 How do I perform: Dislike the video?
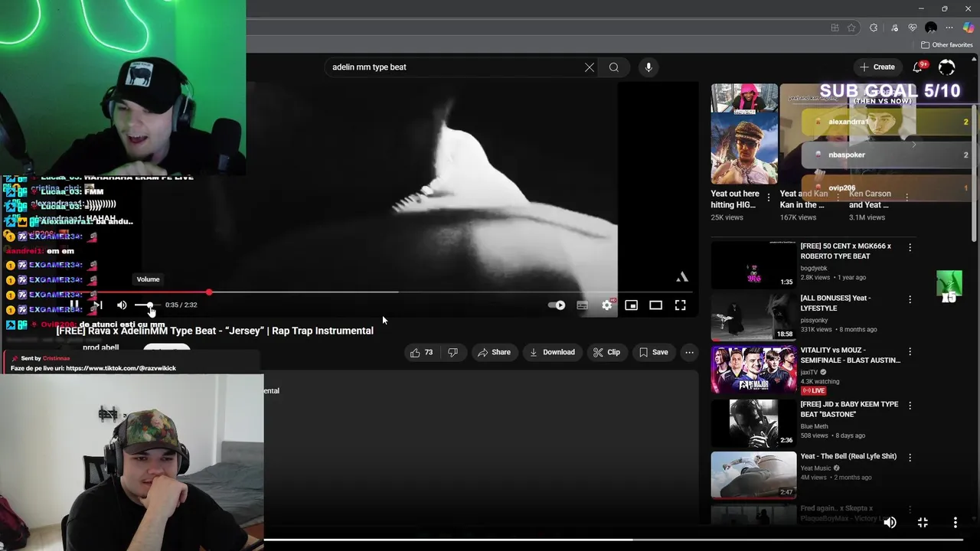pyautogui.click(x=453, y=352)
